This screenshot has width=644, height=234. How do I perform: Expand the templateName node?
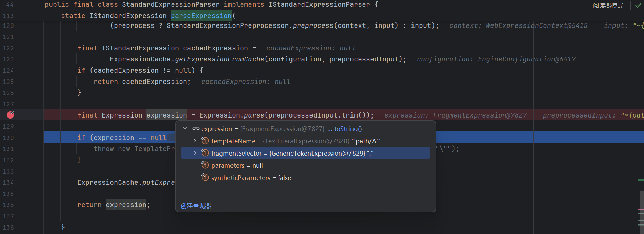tap(195, 141)
